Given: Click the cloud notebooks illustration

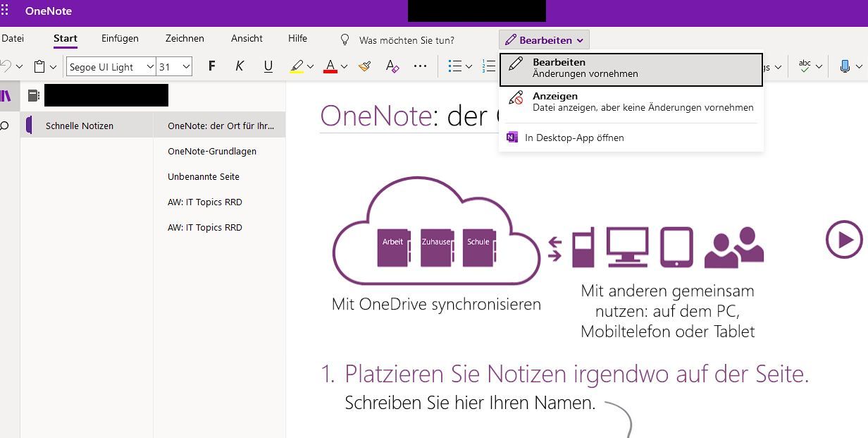Looking at the screenshot, I should [437, 231].
